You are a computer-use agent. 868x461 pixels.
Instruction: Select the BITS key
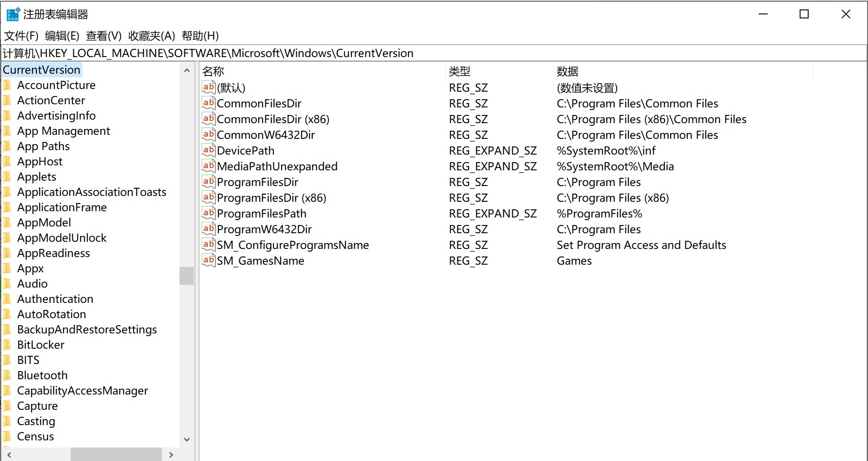28,360
